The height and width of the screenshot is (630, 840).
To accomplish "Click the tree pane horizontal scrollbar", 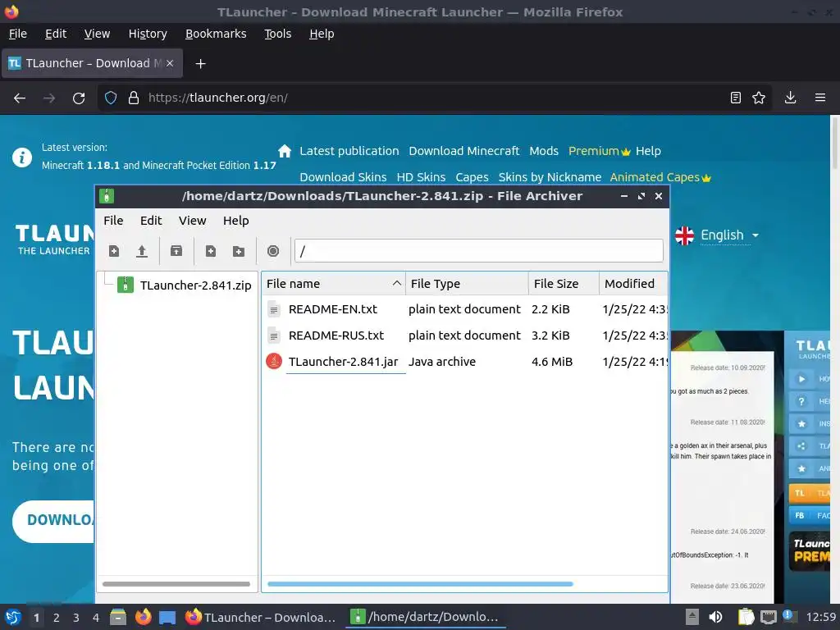I will pos(176,584).
